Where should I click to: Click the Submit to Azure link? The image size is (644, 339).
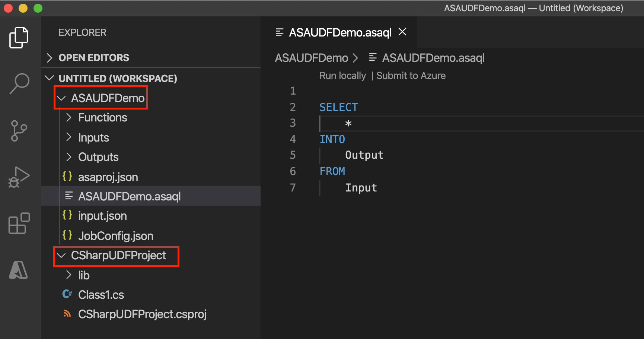411,75
